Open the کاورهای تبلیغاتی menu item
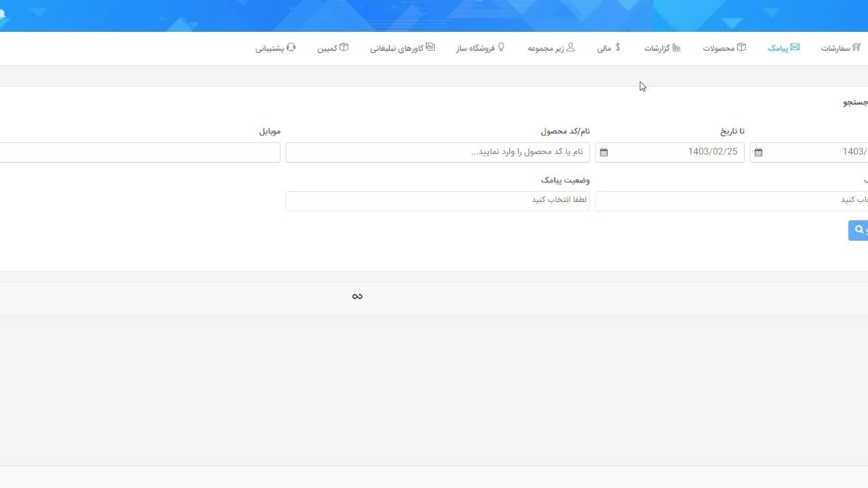Image resolution: width=868 pixels, height=488 pixels. coord(402,48)
